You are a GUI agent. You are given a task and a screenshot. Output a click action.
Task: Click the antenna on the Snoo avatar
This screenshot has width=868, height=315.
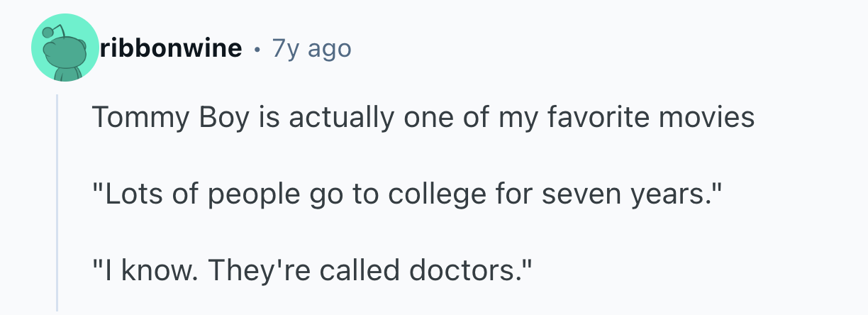[48, 33]
